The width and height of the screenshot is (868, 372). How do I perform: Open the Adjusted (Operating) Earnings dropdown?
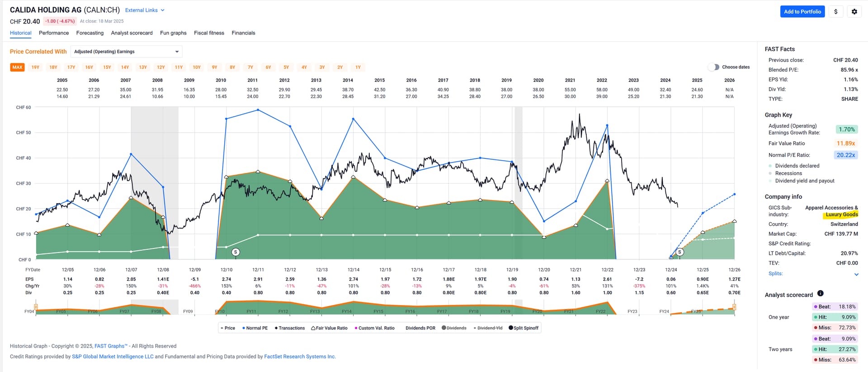coord(127,52)
